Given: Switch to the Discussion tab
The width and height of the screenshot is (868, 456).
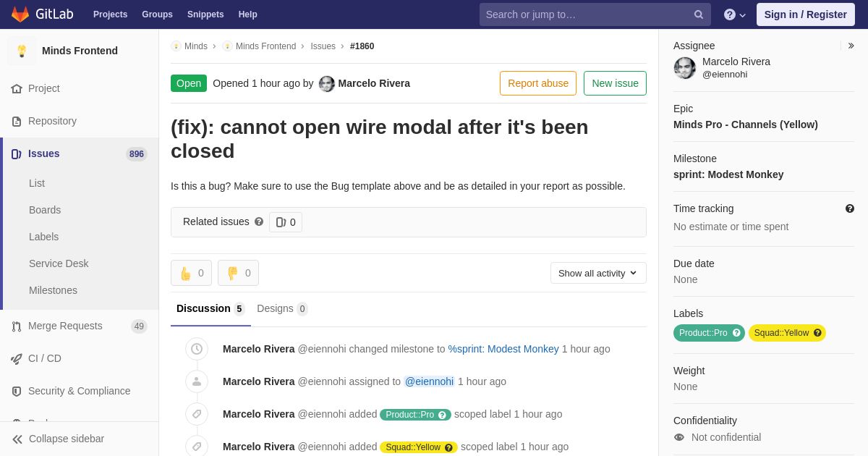Looking at the screenshot, I should (210, 308).
